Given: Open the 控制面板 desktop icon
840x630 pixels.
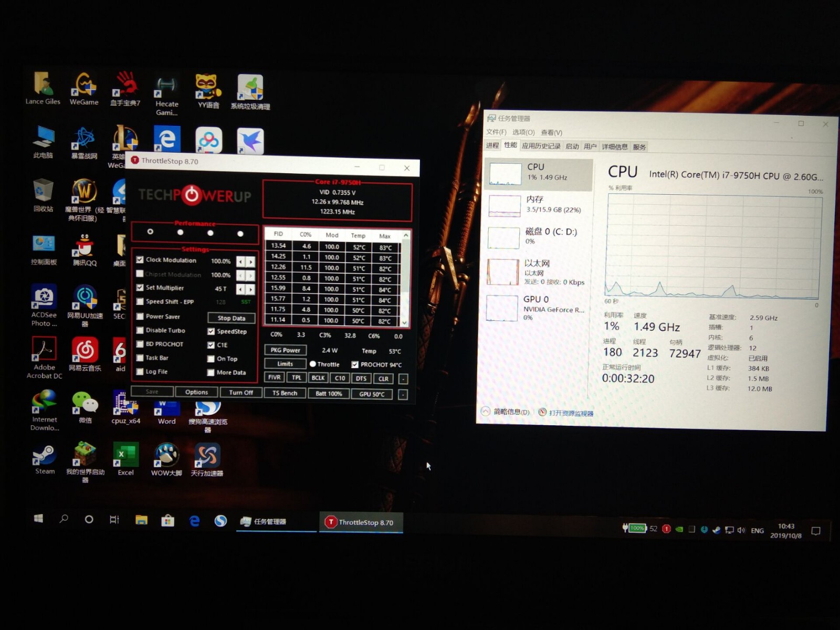Looking at the screenshot, I should click(x=43, y=249).
